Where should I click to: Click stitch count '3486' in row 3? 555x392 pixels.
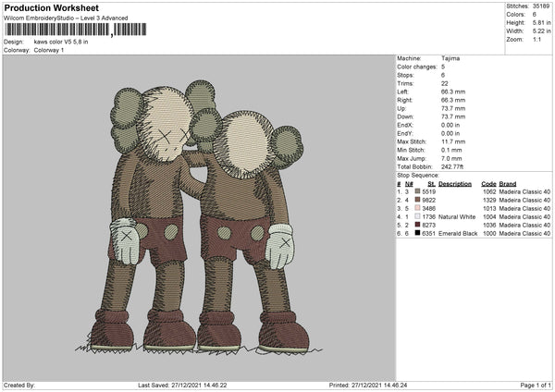428,208
